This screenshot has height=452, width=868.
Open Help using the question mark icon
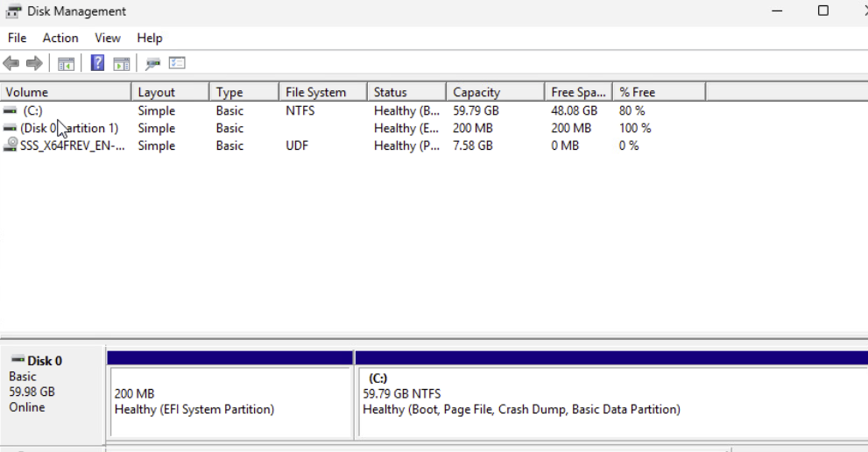click(x=98, y=63)
